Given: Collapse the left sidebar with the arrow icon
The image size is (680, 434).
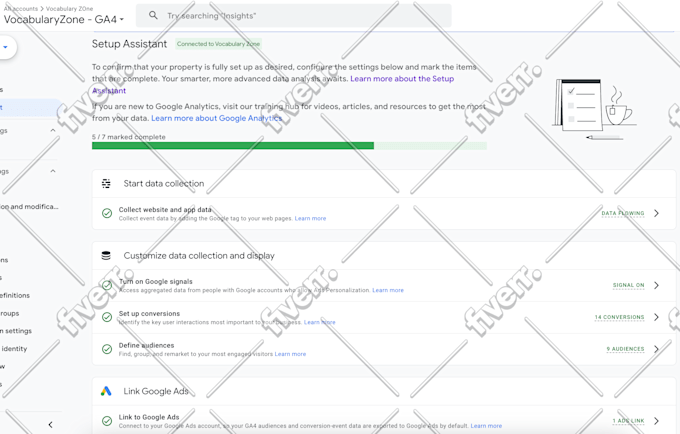Looking at the screenshot, I should tap(50, 424).
